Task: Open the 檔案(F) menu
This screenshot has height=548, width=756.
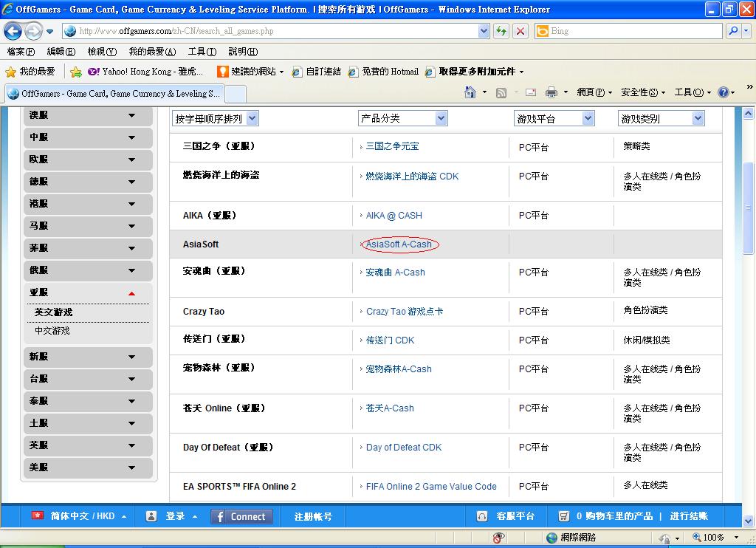Action: 21,52
